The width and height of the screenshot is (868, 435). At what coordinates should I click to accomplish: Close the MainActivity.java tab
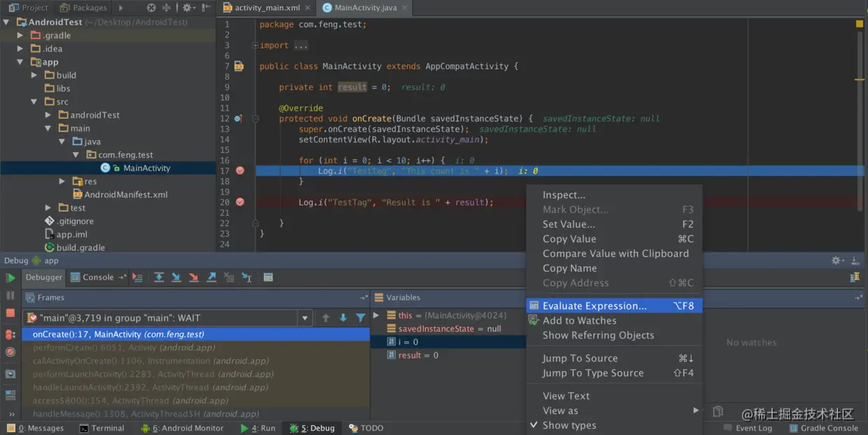(405, 8)
